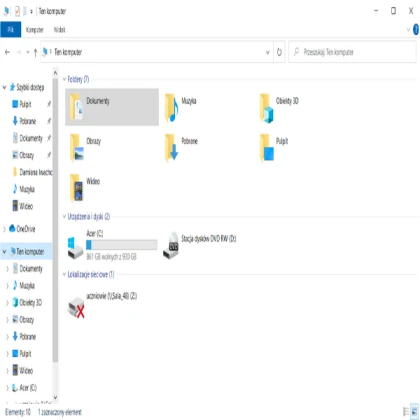Click the Acer (C:) storage usage bar
The height and width of the screenshot is (420, 420).
pos(122,245)
